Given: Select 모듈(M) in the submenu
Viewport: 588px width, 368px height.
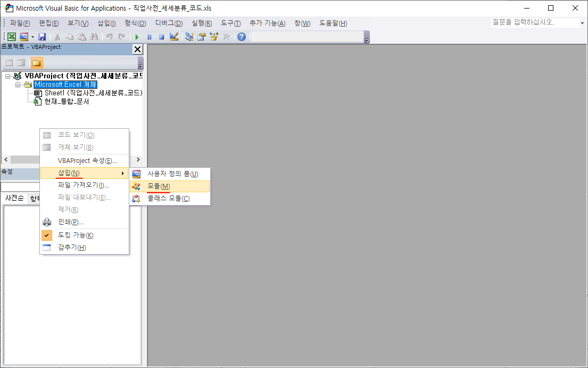Looking at the screenshot, I should pyautogui.click(x=170, y=186).
